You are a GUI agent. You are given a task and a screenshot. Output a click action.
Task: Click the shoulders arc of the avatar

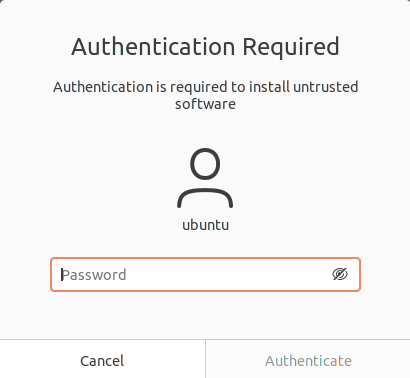tap(205, 198)
